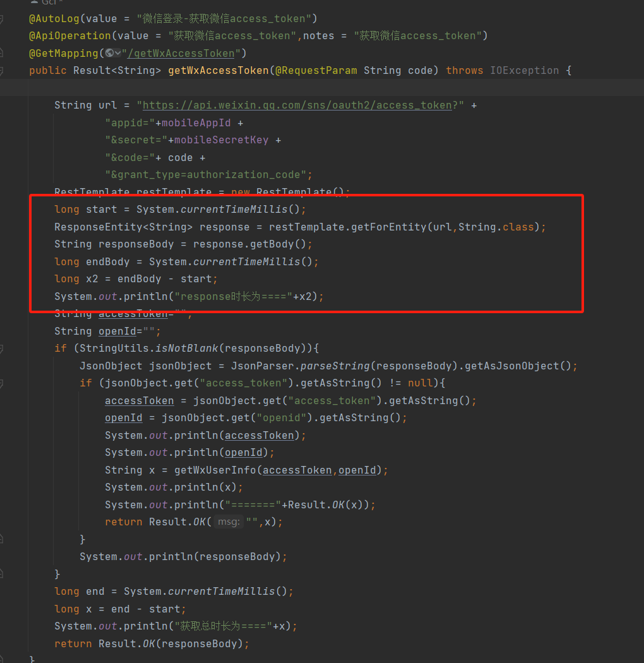Click the getBody() method call
644x663 pixels.
click(278, 244)
